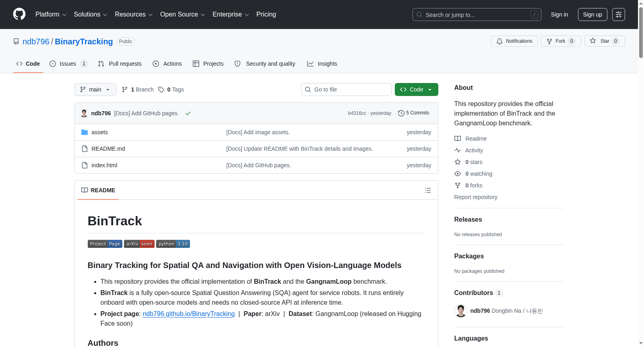Open the Insights tab

point(322,64)
